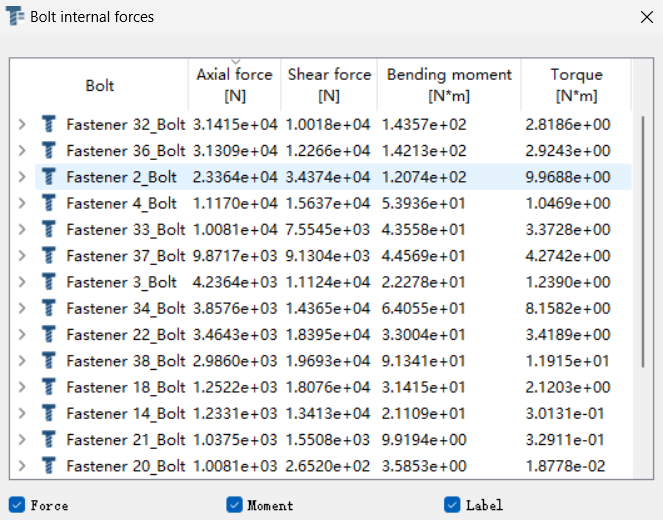The height and width of the screenshot is (520, 663).
Task: Select the Fastener 2_Bolt name
Action: pyautogui.click(x=121, y=177)
